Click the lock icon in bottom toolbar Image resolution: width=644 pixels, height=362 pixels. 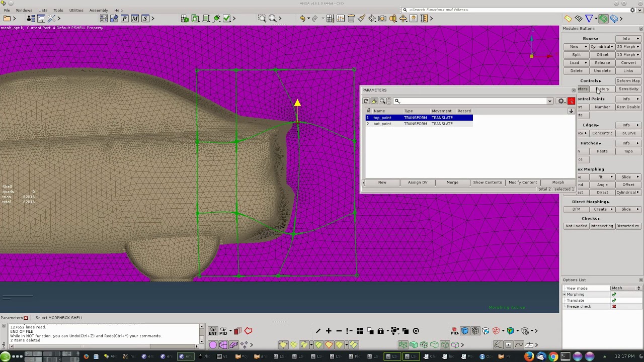[x=381, y=331]
